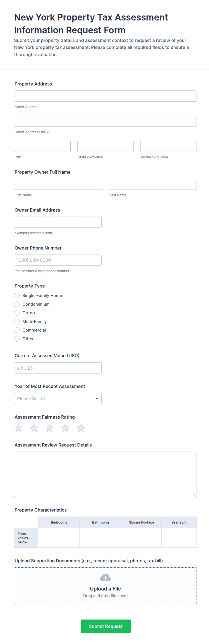Select Co-op as property type
The image size is (209, 644).
pos(17,313)
